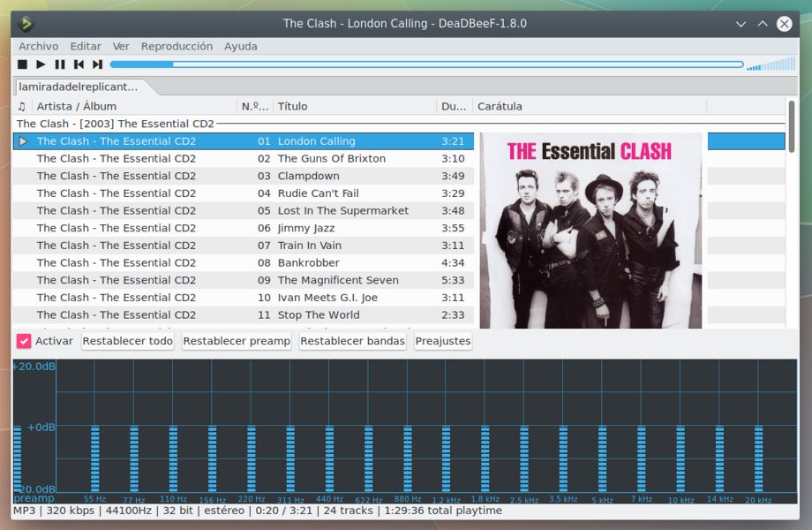The height and width of the screenshot is (530, 812).
Task: Click The Essential Clash album cover
Action: tap(590, 231)
